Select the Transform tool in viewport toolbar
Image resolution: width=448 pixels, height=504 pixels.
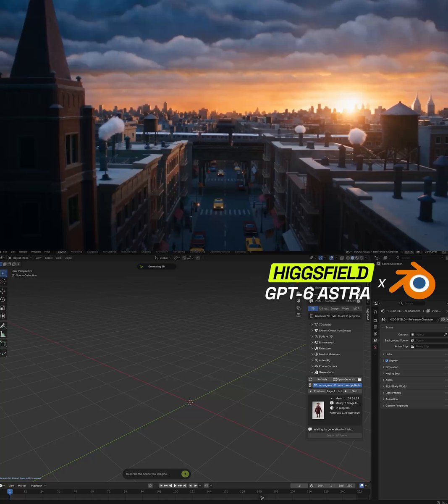click(x=3, y=316)
